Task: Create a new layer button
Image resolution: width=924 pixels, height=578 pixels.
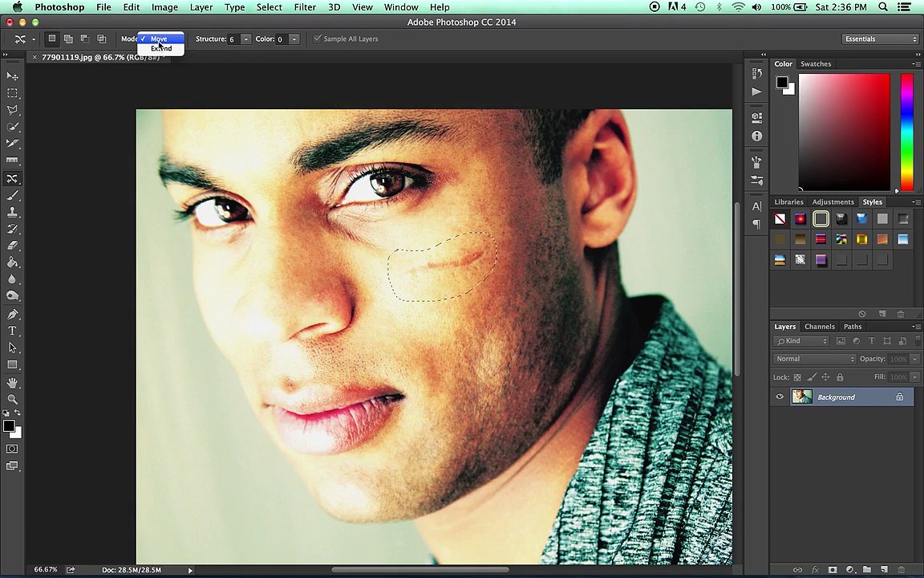Action: coord(884,570)
